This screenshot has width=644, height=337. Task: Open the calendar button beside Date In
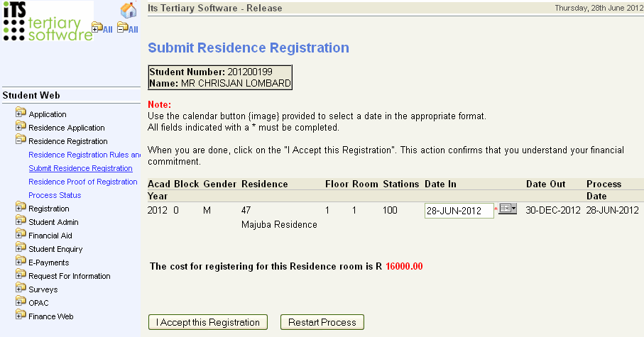(x=508, y=209)
